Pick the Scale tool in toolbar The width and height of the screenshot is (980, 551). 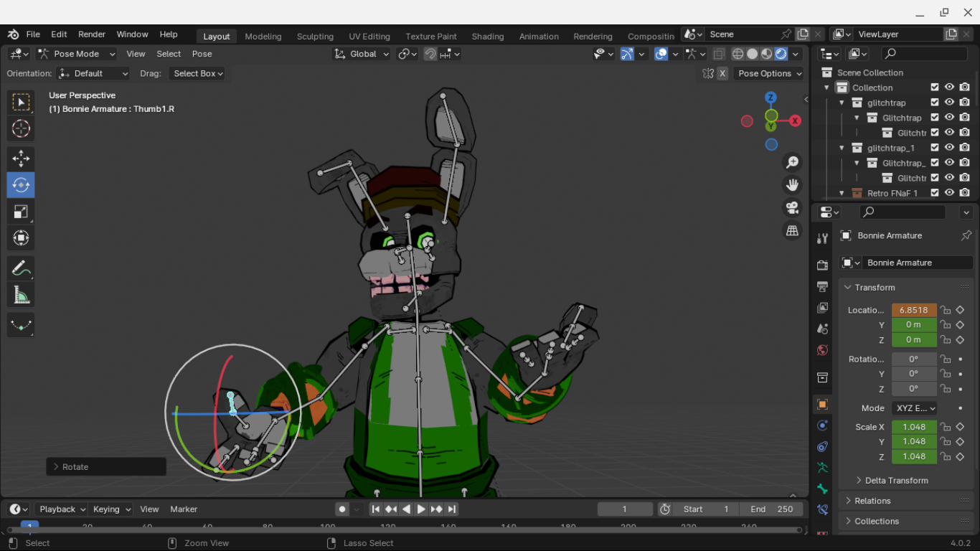pos(21,212)
